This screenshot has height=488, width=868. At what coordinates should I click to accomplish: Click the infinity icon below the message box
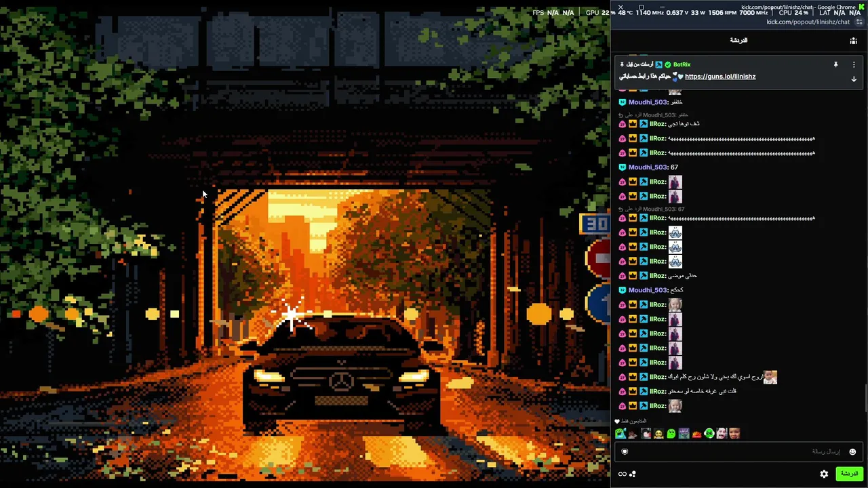tap(622, 474)
